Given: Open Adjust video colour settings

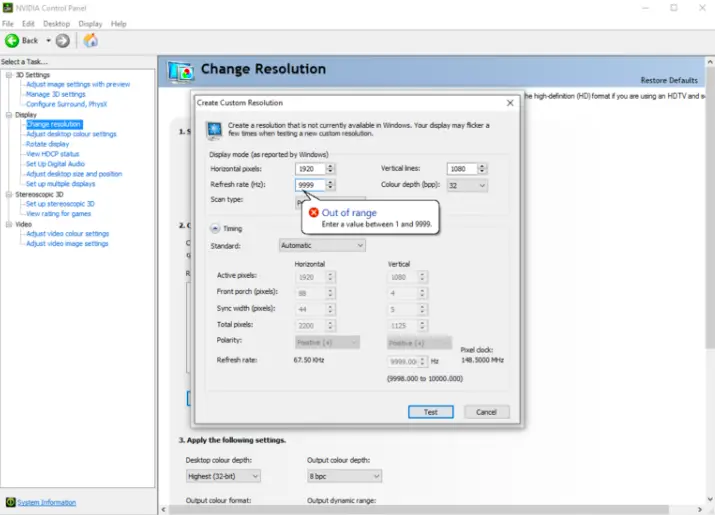Looking at the screenshot, I should point(67,234).
